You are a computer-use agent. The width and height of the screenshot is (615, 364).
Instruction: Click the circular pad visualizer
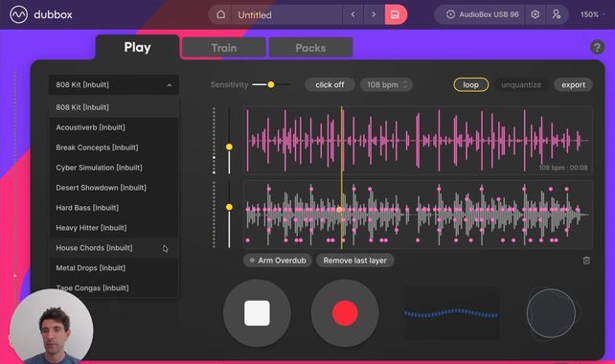[552, 313]
